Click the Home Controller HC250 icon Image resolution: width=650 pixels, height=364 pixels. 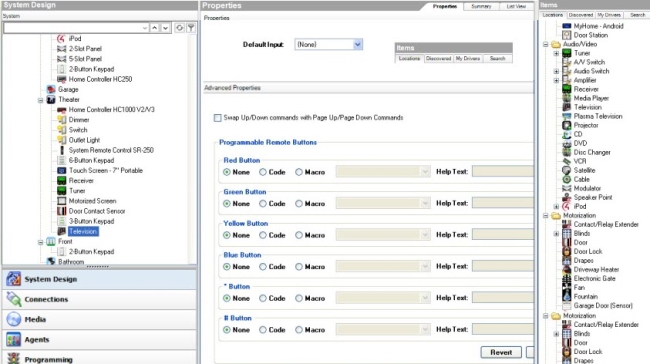[x=61, y=79]
